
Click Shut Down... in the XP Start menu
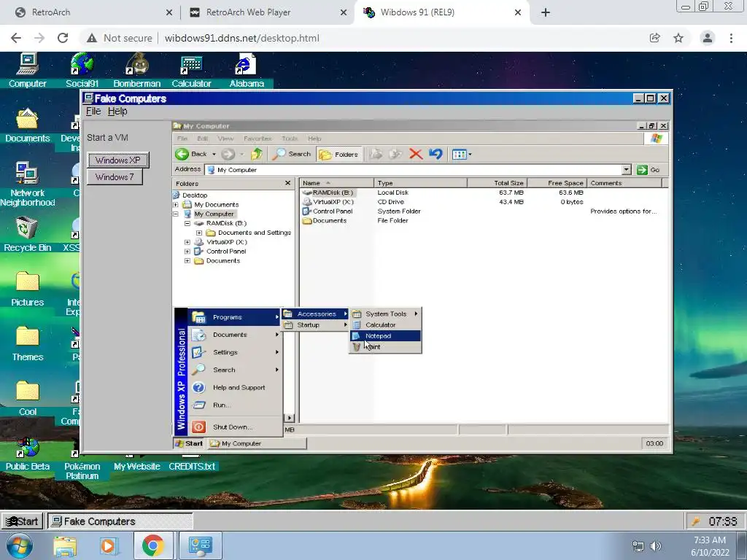(236, 427)
